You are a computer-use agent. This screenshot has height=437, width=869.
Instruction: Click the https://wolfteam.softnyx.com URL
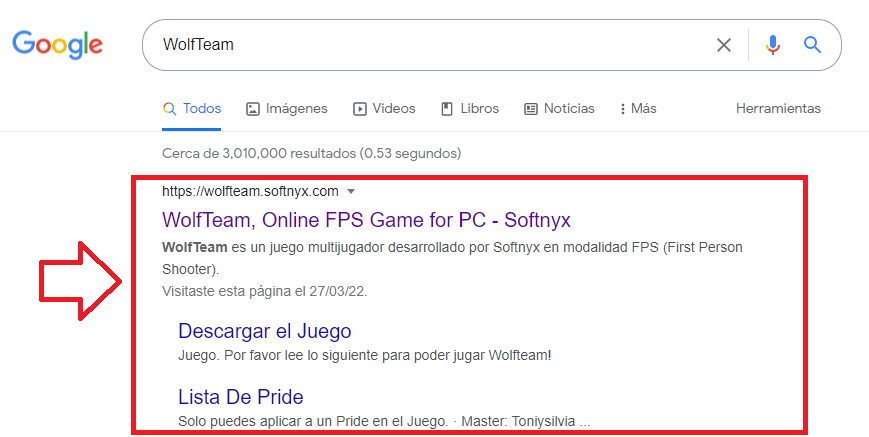(250, 192)
